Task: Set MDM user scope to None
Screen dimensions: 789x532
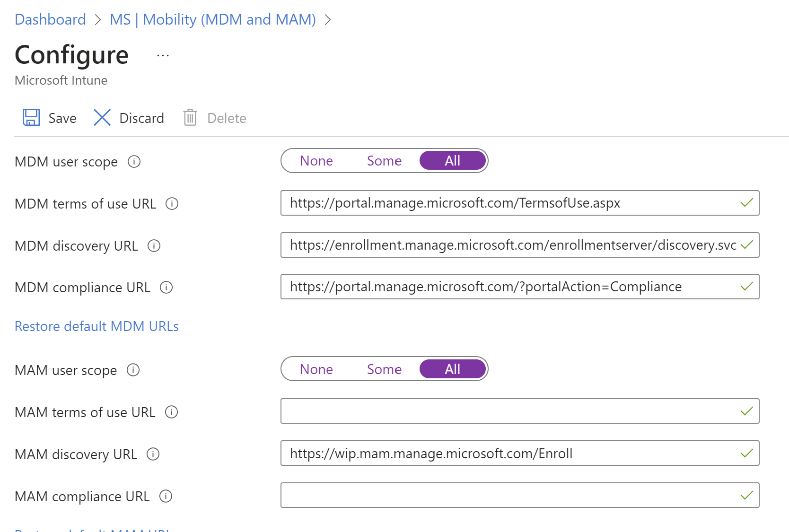Action: (x=316, y=161)
